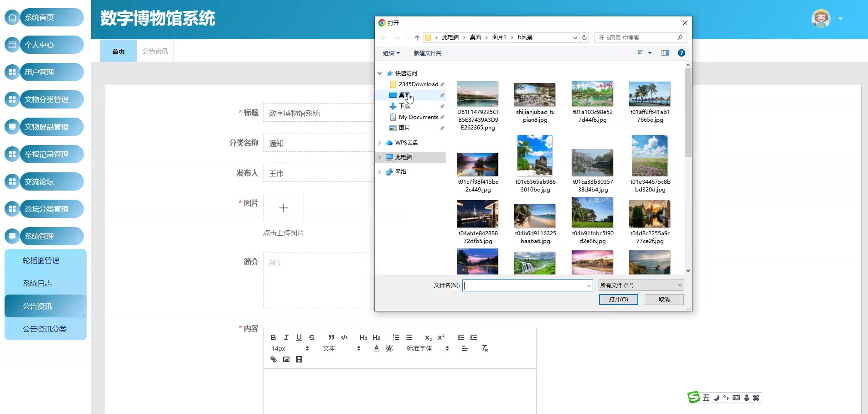Open 公告资讯分类 in the sidebar menu
The width and height of the screenshot is (868, 414).
(45, 329)
